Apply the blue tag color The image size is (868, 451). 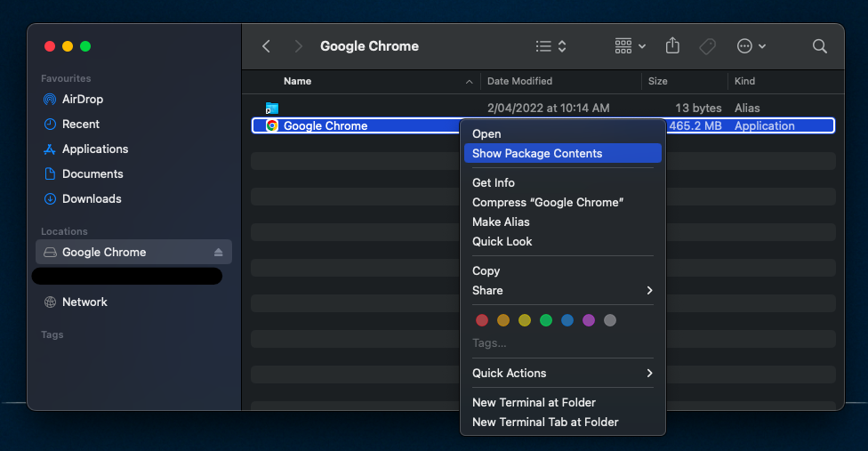click(x=567, y=320)
